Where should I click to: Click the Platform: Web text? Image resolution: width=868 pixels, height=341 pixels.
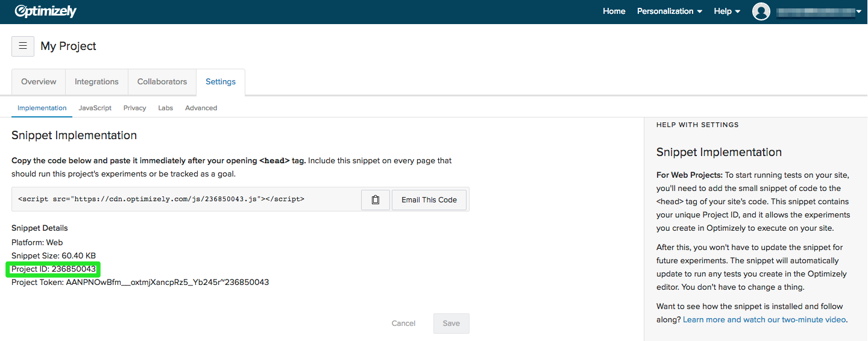(x=37, y=243)
